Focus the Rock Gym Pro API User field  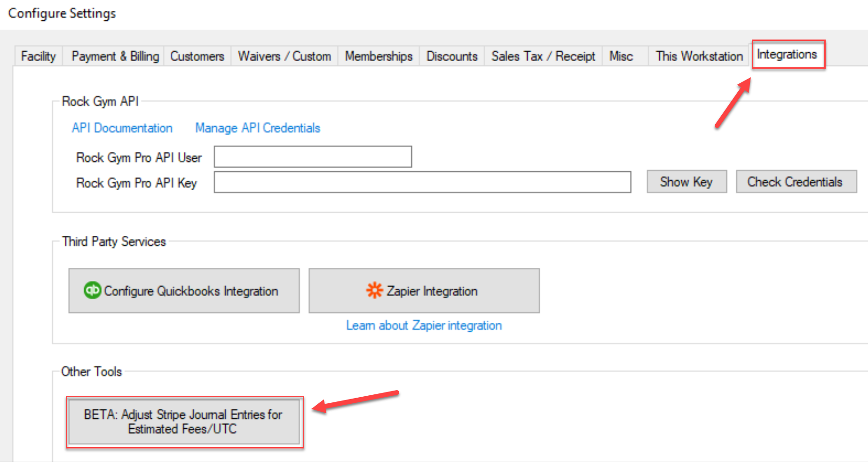313,157
